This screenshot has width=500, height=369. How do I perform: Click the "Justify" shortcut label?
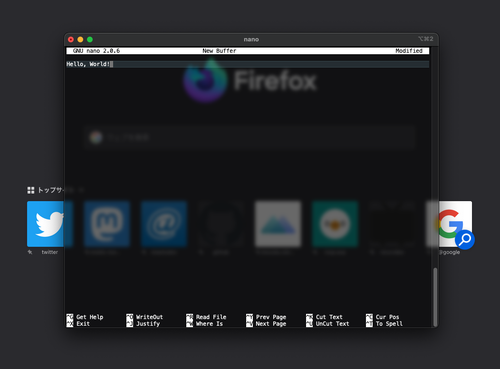148,324
